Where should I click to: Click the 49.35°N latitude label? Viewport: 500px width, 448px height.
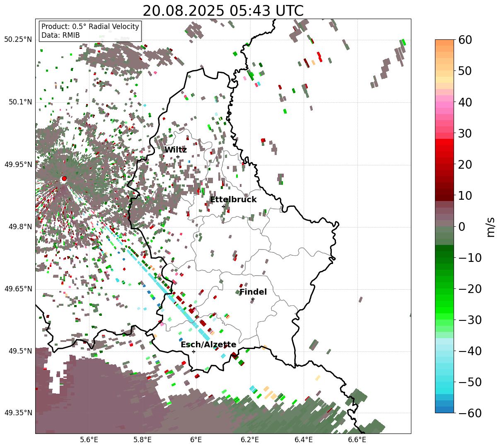(x=18, y=413)
